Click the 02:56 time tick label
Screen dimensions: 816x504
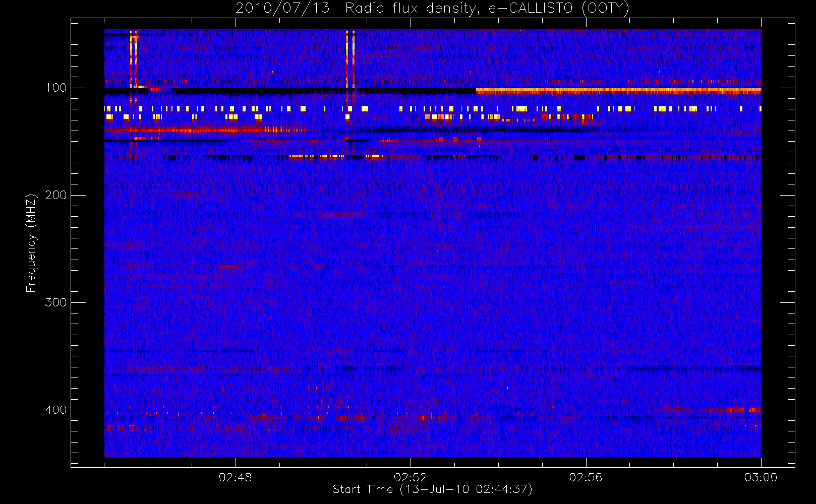pyautogui.click(x=586, y=477)
